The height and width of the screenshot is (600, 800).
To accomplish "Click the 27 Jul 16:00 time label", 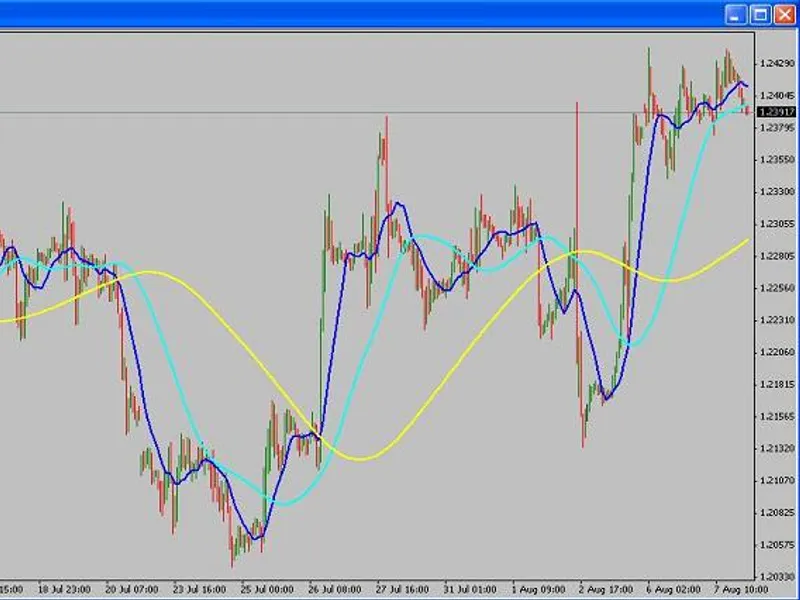I will coord(403,589).
